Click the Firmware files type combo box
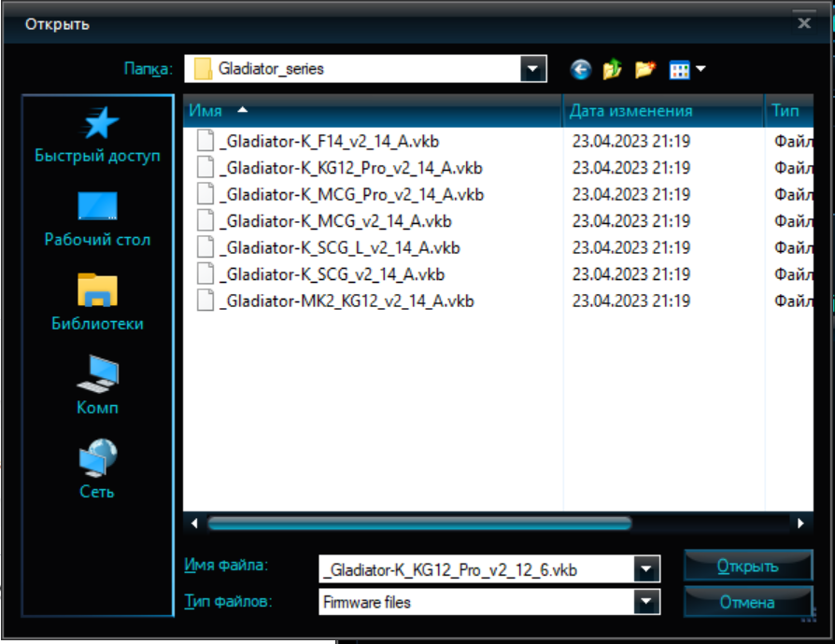The height and width of the screenshot is (644, 835). coord(489,602)
